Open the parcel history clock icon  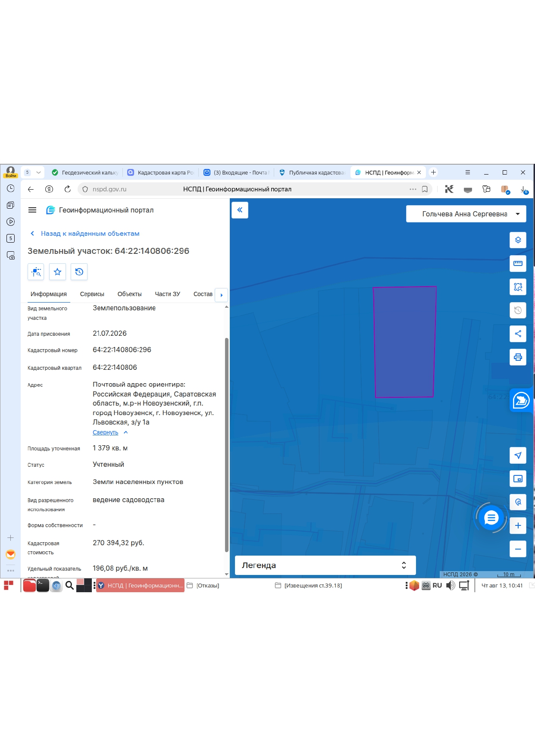79,272
